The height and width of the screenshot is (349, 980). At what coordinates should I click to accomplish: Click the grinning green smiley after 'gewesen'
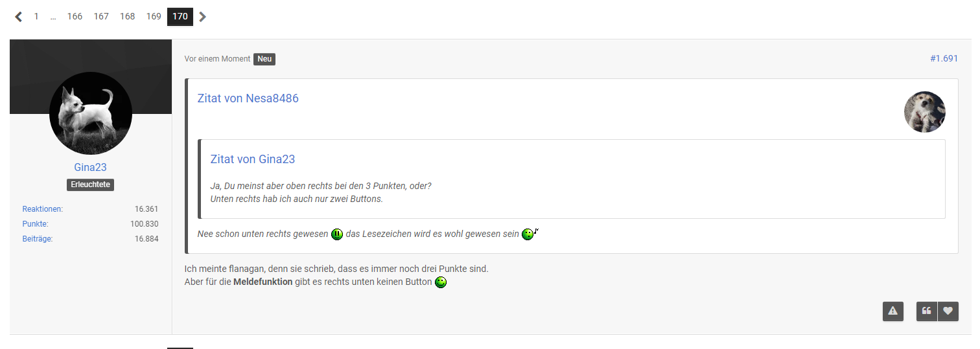(x=337, y=234)
